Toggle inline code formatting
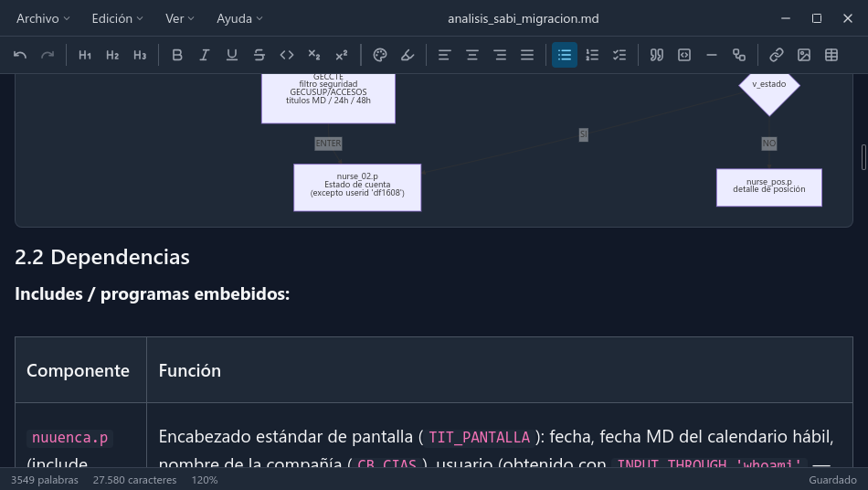This screenshot has height=490, width=868. [287, 55]
